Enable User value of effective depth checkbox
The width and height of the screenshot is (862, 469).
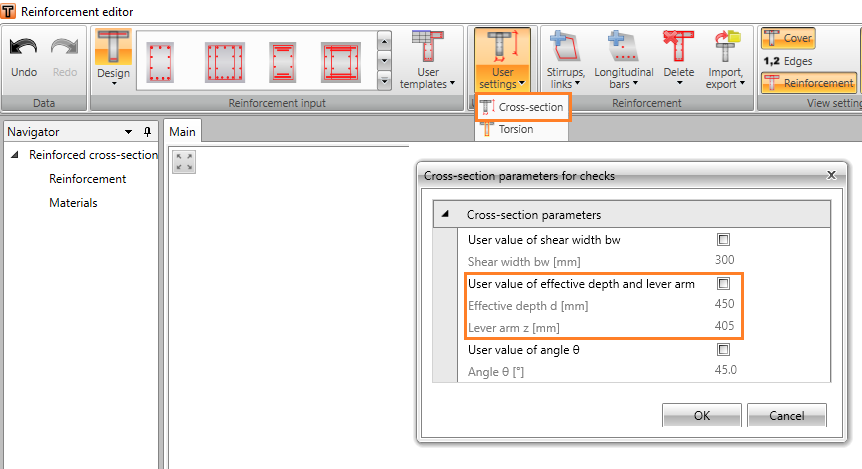pyautogui.click(x=723, y=284)
